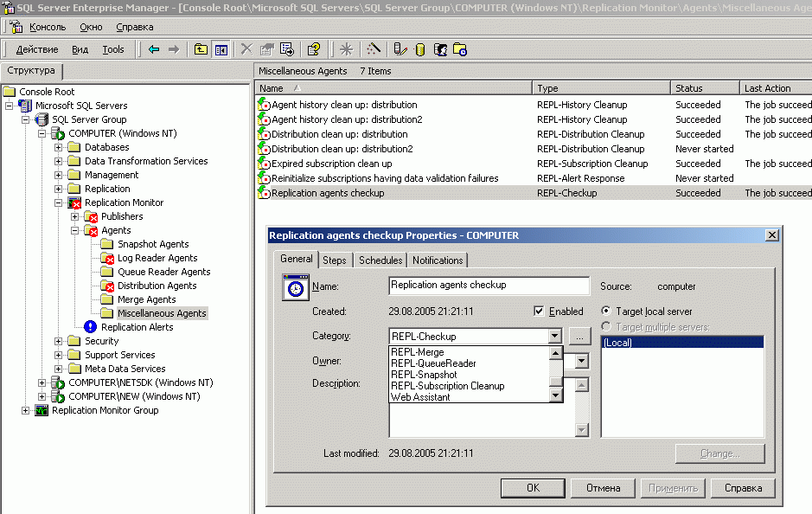This screenshot has width=812, height=514.
Task: Toggle the Show/Hide console tree icon
Action: pos(221,49)
